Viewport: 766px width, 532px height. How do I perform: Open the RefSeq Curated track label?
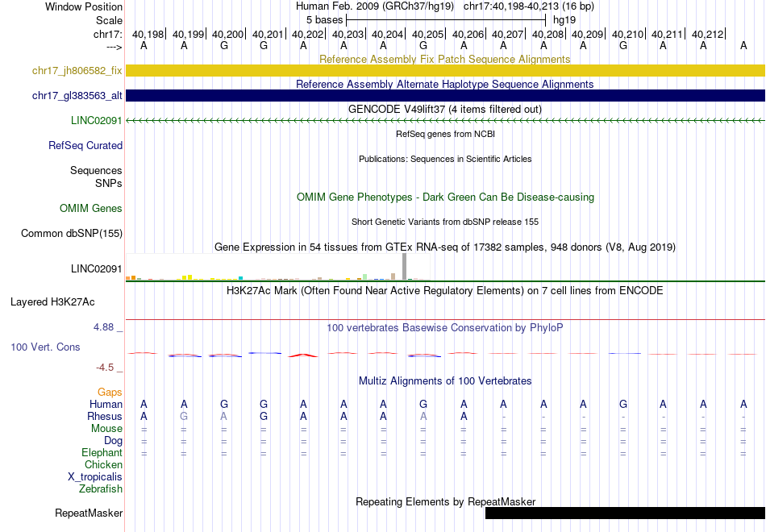pos(85,145)
